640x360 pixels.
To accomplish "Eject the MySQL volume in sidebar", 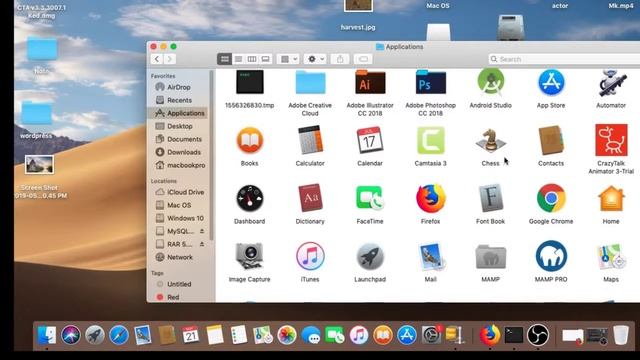I will [x=202, y=231].
